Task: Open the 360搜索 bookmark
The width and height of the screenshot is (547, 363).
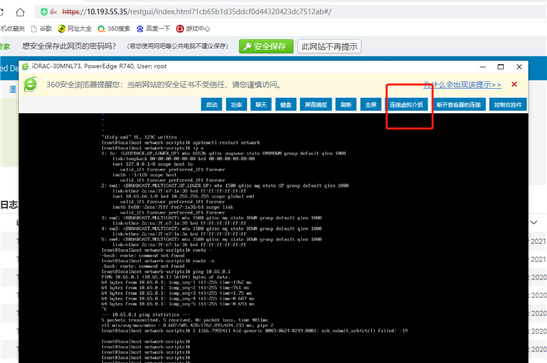Action: pos(114,29)
